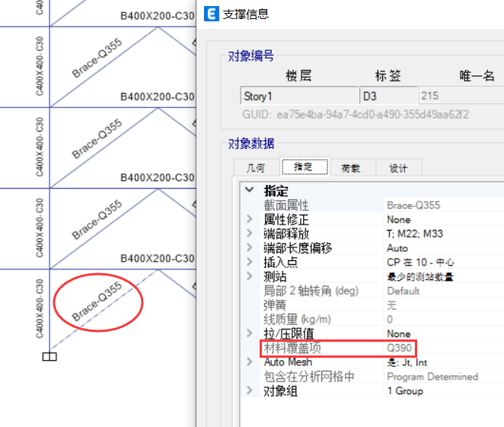Click the ETABS icon in dialog title
Image resolution: width=504 pixels, height=427 pixels.
click(211, 14)
